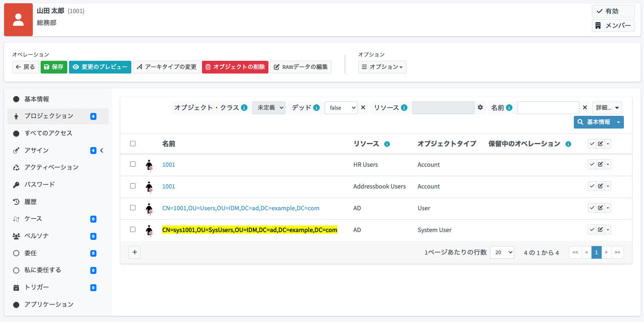The width and height of the screenshot is (644, 322).
Task: Click the checkmark action in System User row
Action: 592,230
